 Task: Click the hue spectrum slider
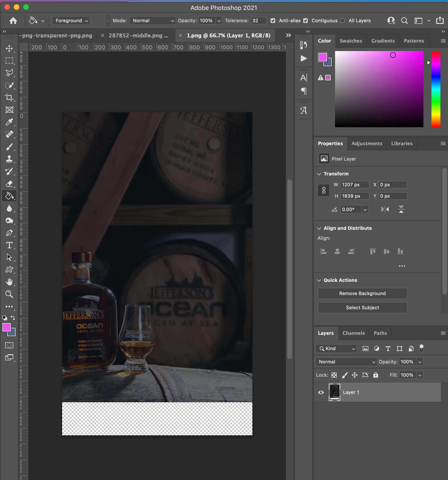click(x=436, y=89)
